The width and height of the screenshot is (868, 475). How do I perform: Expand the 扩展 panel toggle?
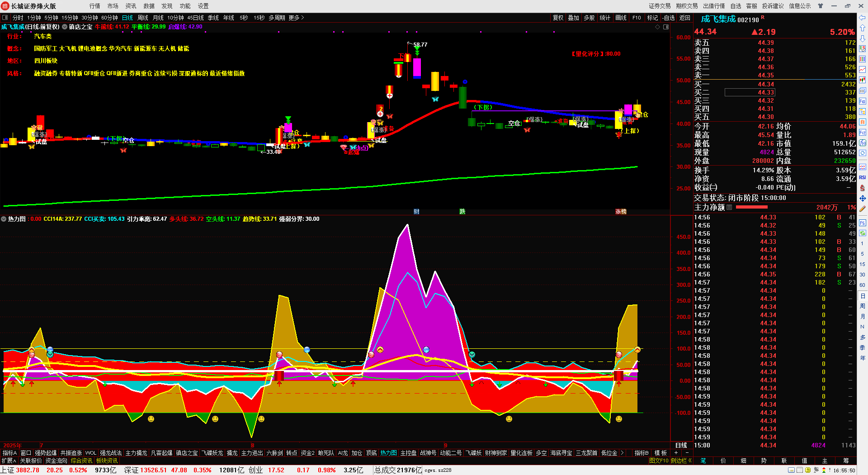(9, 461)
